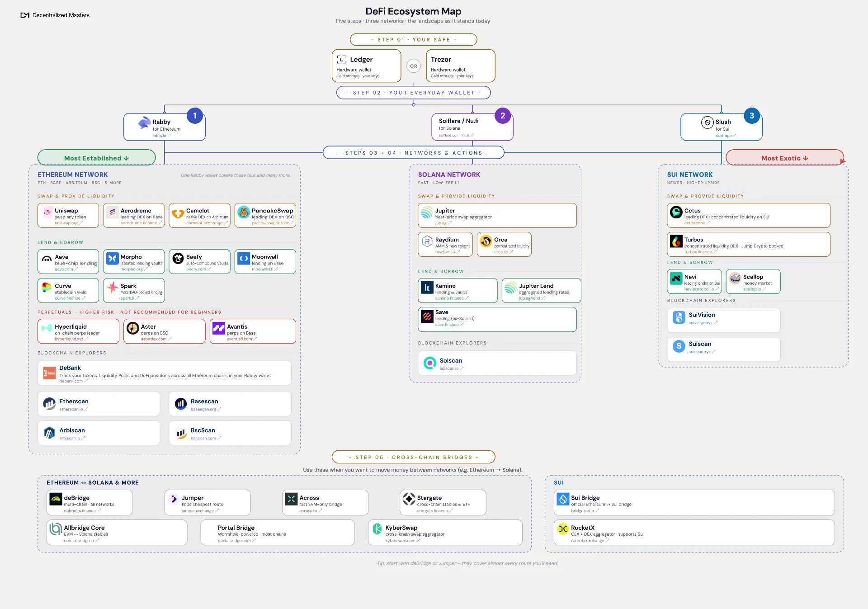Viewport: 868px width, 609px height.
Task: Click the Jupiter Lend icon
Action: [x=511, y=287]
